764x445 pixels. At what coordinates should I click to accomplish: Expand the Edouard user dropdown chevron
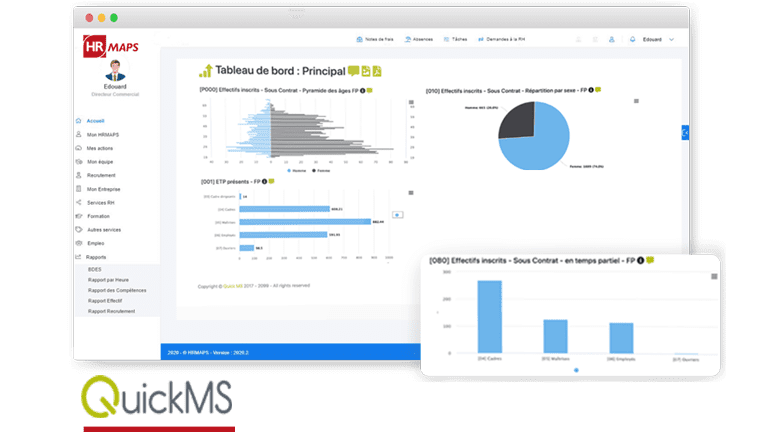click(671, 39)
